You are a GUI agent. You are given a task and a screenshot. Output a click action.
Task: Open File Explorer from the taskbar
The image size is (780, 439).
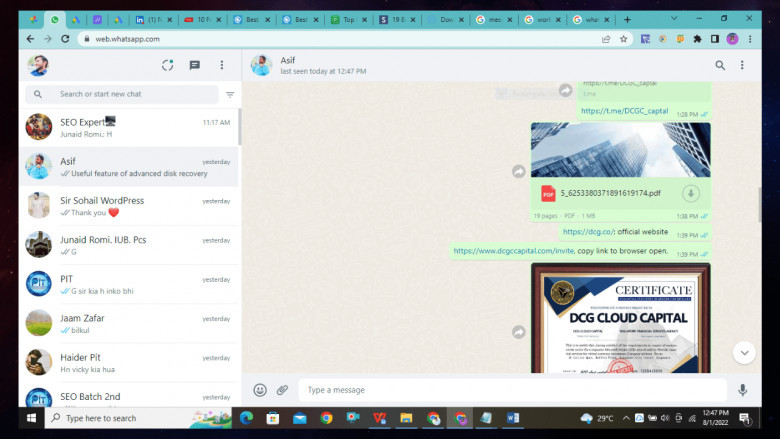pyautogui.click(x=406, y=418)
